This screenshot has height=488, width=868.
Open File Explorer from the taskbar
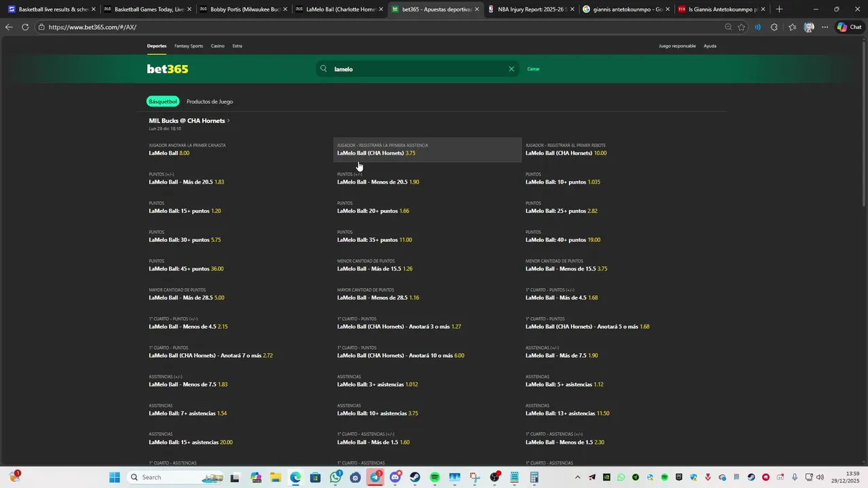[x=275, y=477]
